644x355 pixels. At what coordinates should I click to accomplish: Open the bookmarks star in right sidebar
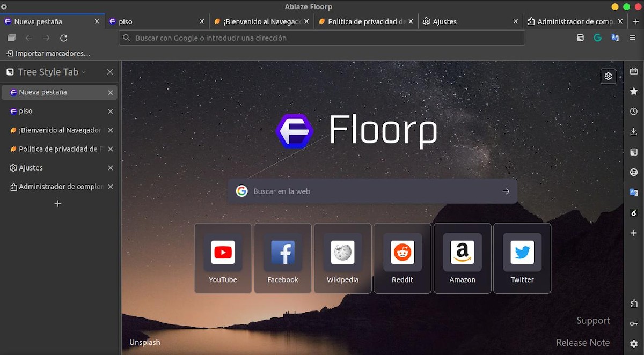634,92
